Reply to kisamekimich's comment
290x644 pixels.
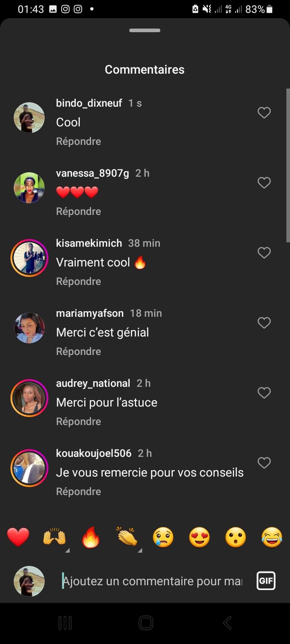pos(79,281)
